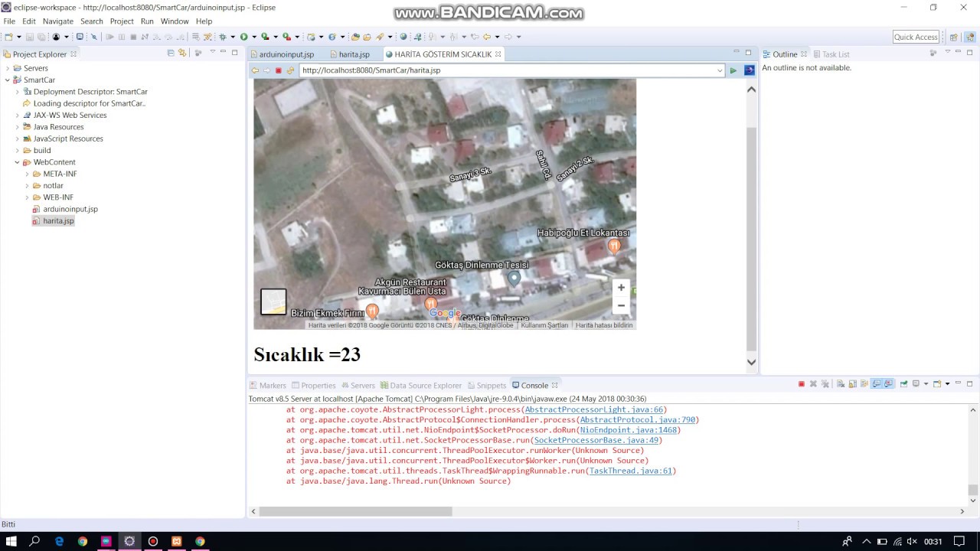Open the browser URL history dropdown
Image resolution: width=980 pixels, height=551 pixels.
(720, 70)
